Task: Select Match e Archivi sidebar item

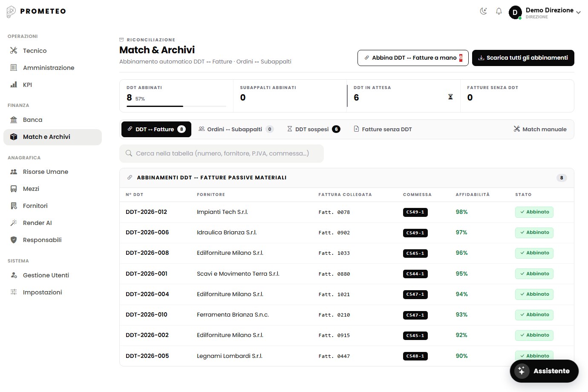Action: tap(52, 137)
